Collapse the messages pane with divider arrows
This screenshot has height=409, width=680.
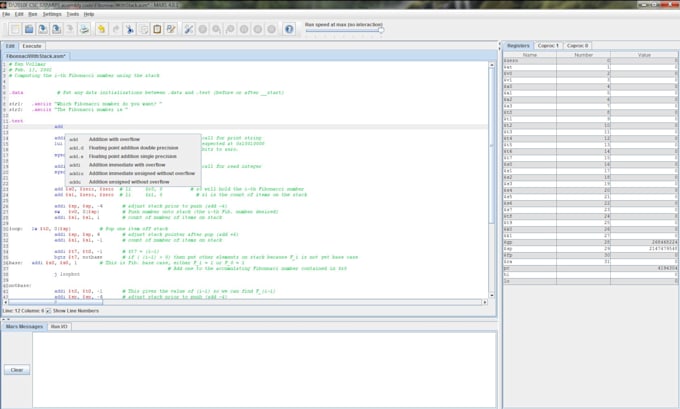(x=8, y=319)
